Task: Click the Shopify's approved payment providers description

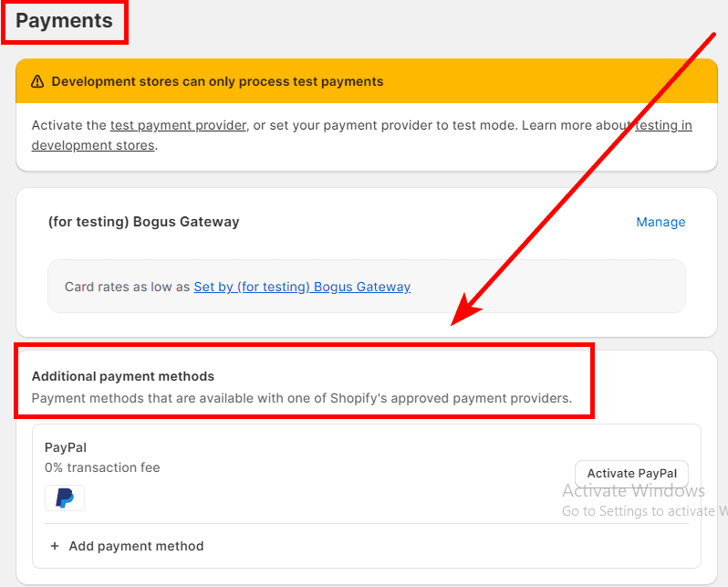Action: [301, 398]
